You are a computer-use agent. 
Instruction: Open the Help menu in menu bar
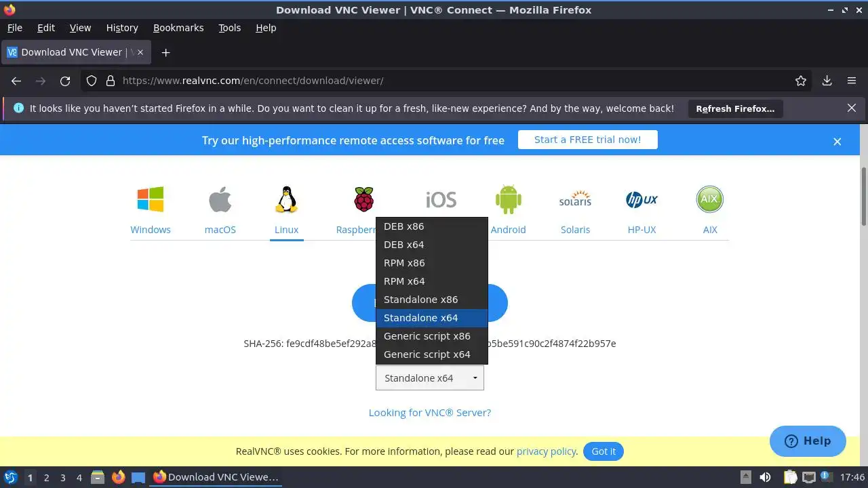[x=266, y=28]
